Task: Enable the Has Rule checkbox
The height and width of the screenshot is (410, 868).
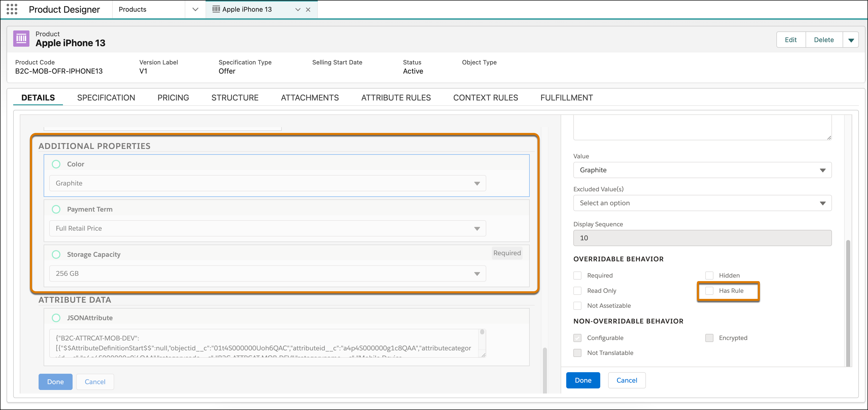Action: 709,291
